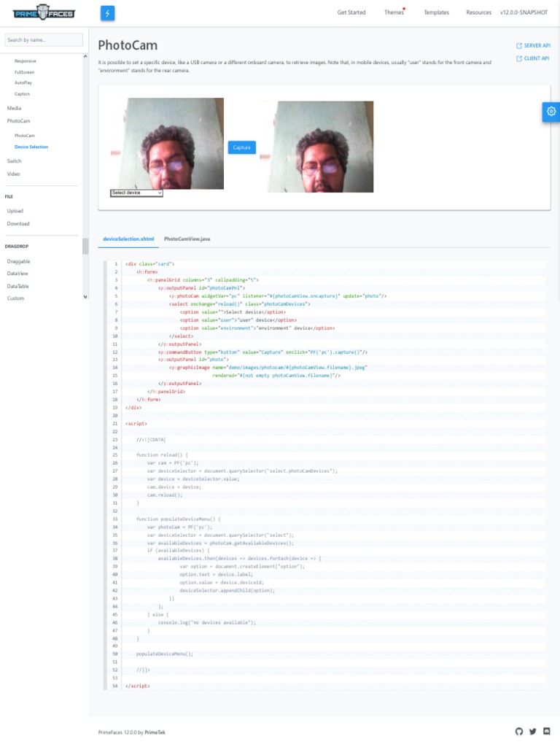This screenshot has width=560, height=747.
Task: Open the SERVER API link
Action: click(x=537, y=46)
